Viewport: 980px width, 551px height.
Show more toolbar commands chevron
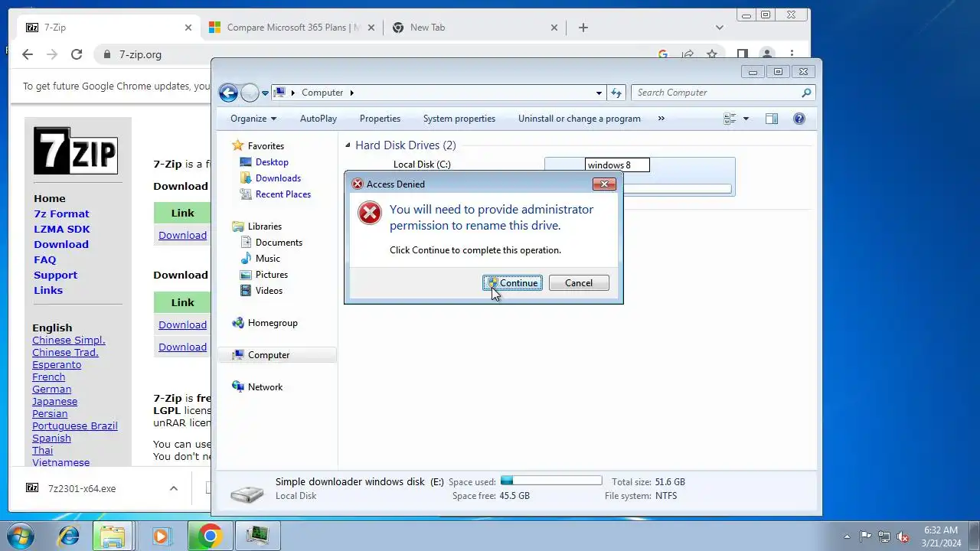point(661,119)
